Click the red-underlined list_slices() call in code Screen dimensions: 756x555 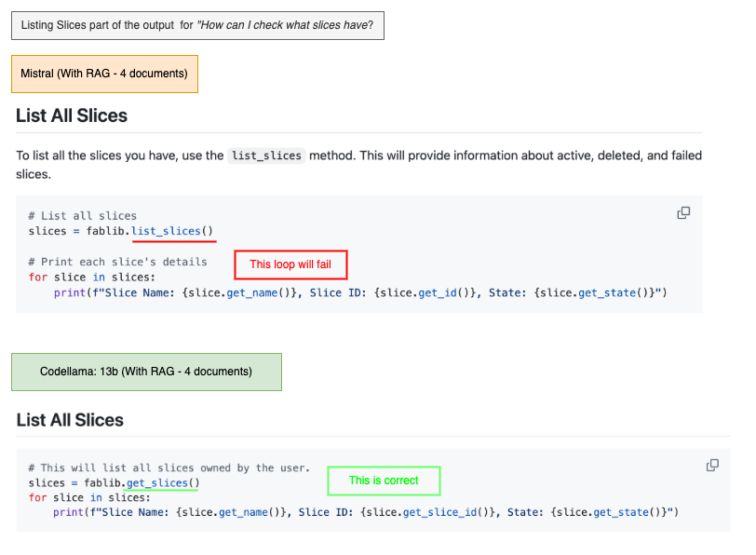(x=172, y=231)
